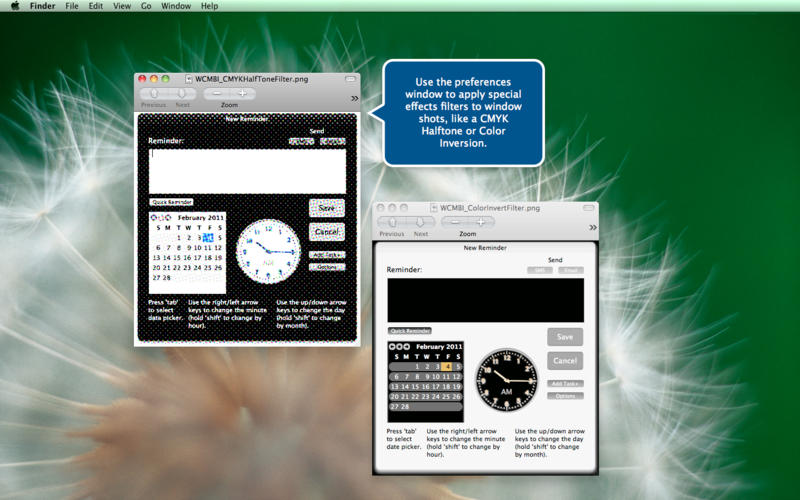Screen dimensions: 800x500
Task: Open the Help menu
Action: click(x=209, y=6)
